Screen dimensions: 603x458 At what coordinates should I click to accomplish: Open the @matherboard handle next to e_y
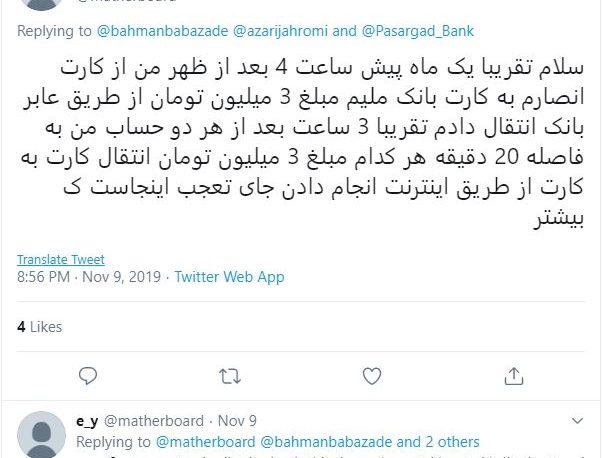pos(154,421)
